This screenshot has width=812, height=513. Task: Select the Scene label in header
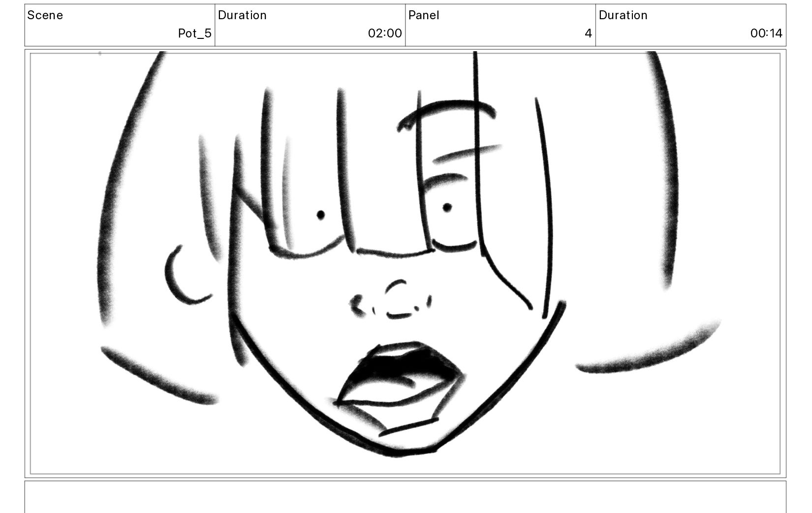45,15
